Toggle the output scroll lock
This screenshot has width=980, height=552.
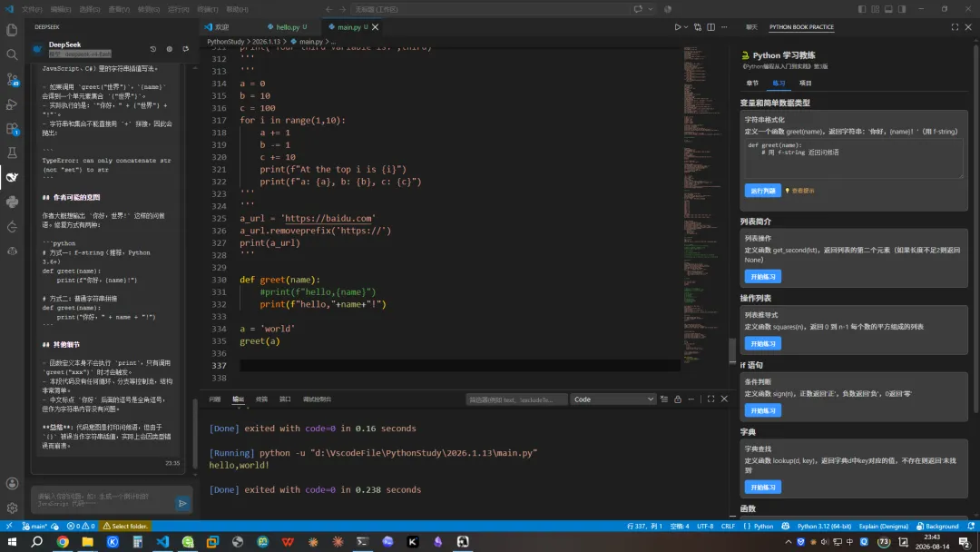678,399
